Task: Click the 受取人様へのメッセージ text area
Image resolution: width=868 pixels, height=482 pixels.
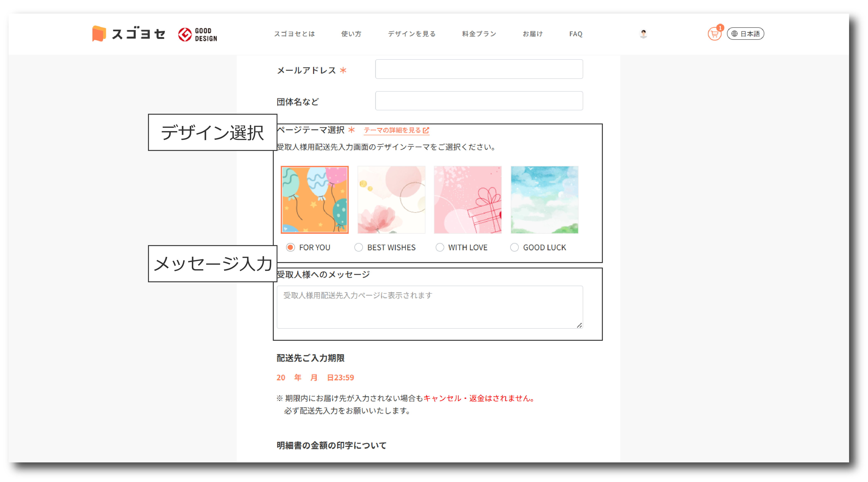Action: tap(430, 307)
